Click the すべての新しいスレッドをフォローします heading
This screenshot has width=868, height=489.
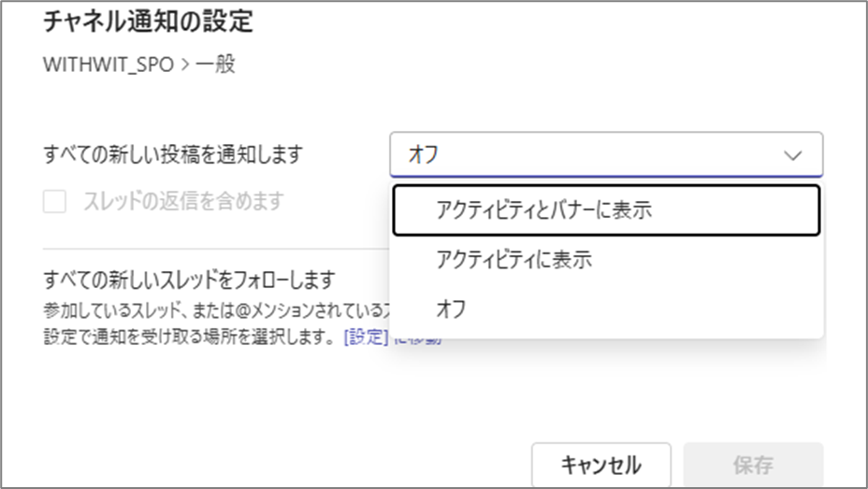189,280
